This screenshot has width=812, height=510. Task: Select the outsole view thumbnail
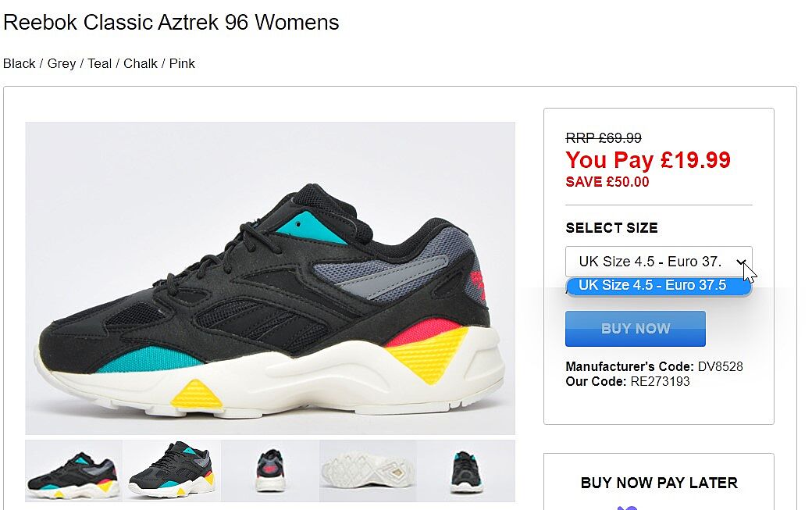tap(368, 471)
